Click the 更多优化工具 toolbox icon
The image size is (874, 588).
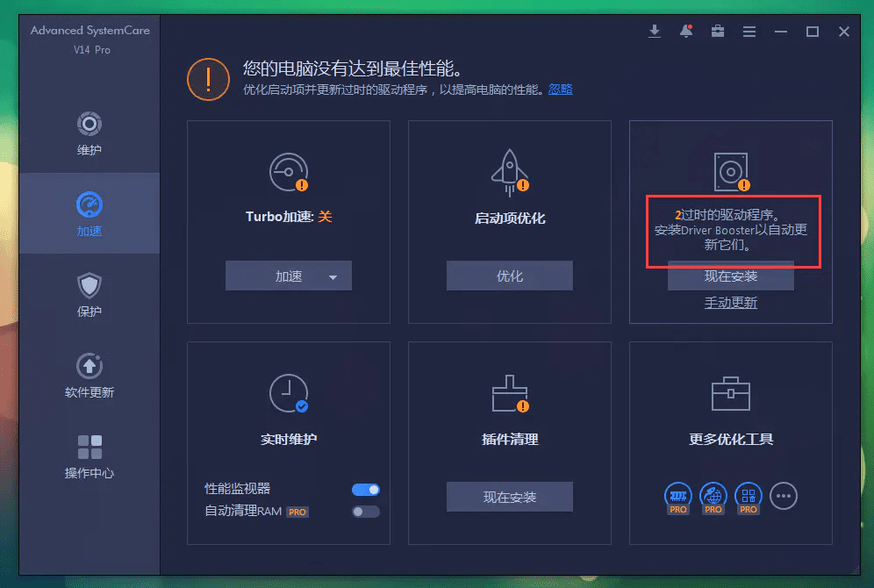point(731,393)
